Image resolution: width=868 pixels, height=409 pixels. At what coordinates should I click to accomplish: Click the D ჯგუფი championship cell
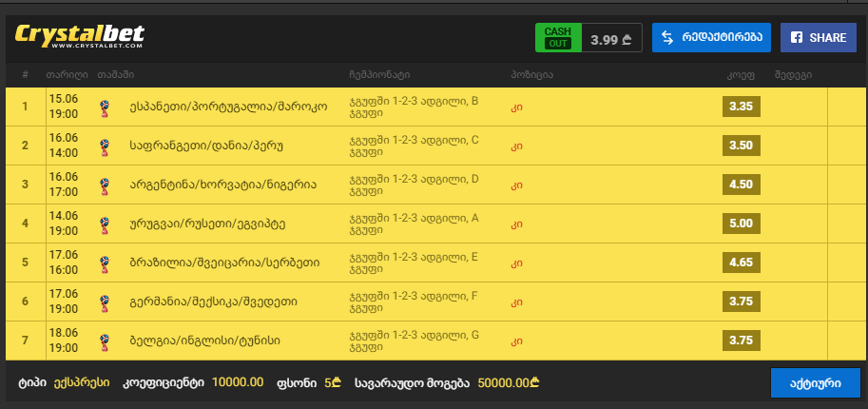coord(414,185)
